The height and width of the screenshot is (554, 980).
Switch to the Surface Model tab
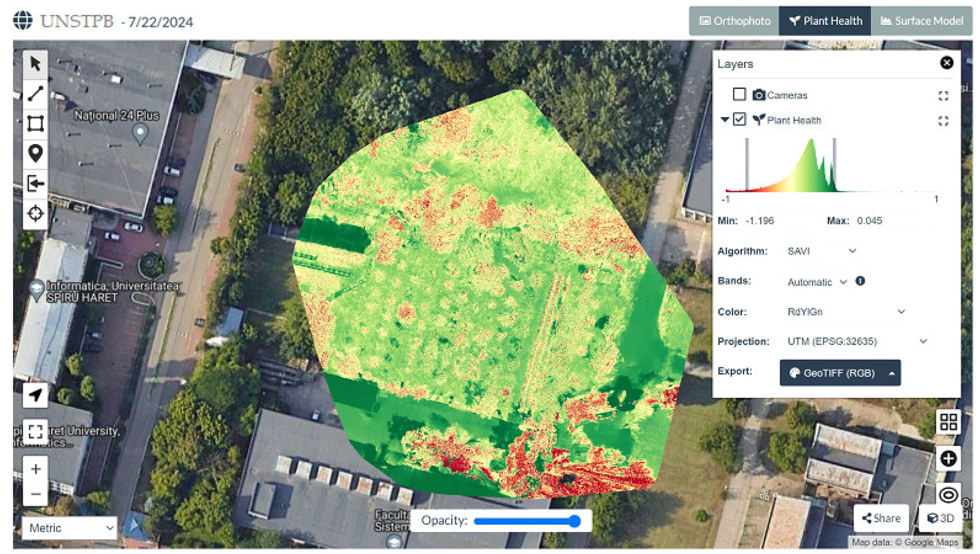(x=921, y=21)
